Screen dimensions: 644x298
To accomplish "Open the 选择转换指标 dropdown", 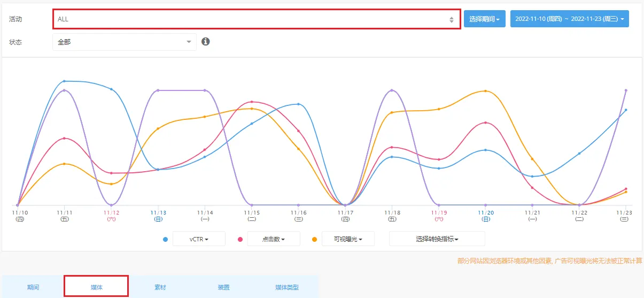I will tap(437, 239).
